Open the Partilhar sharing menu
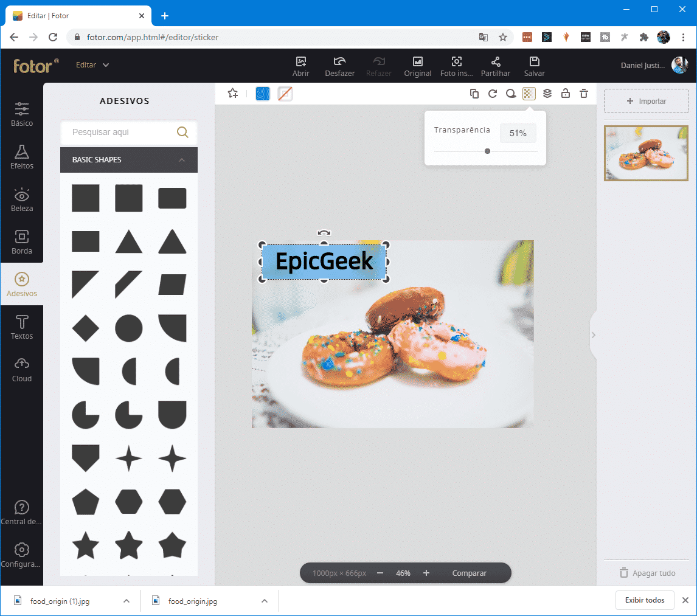Image resolution: width=697 pixels, height=616 pixels. 495,66
